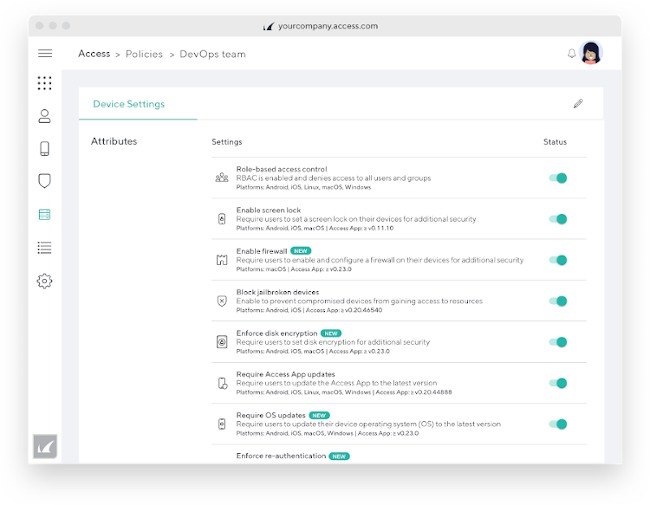
Task: Go to Policies in breadcrumb
Action: tap(144, 54)
